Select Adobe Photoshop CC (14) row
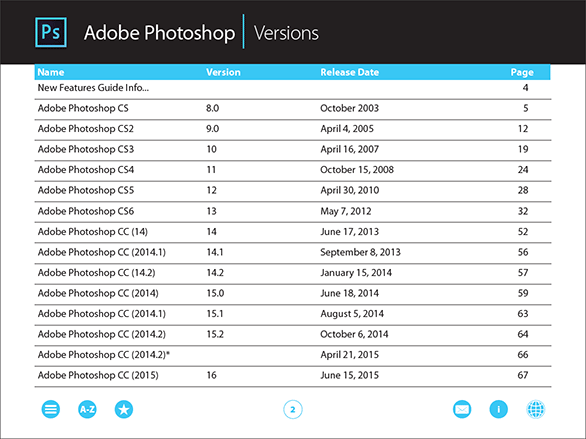The height and width of the screenshot is (439, 586). [x=293, y=232]
